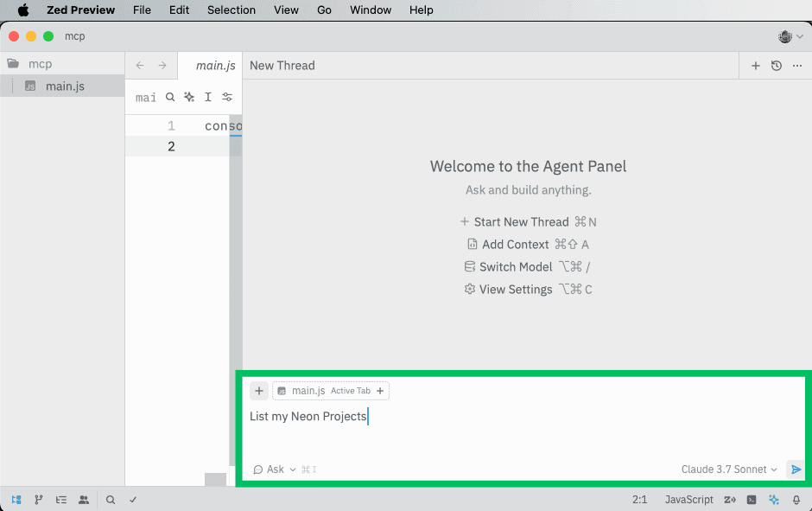This screenshot has width=812, height=511.
Task: Open the Selection menu in the menu bar
Action: (x=231, y=10)
